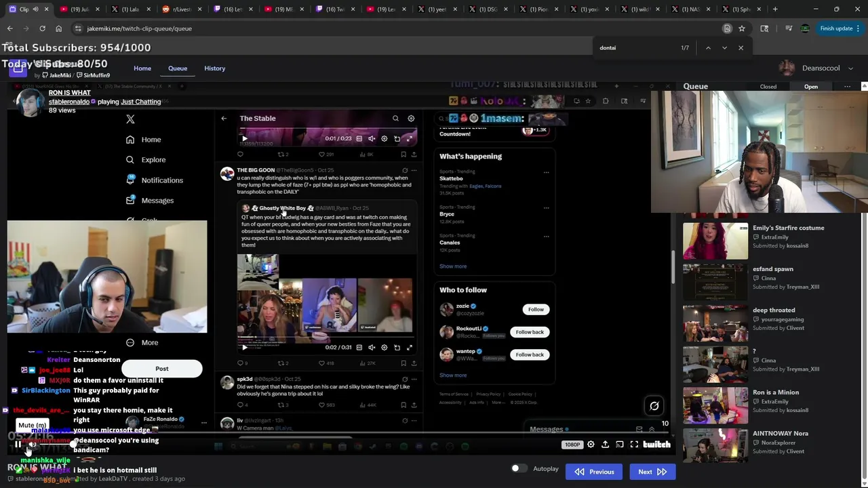Click the white Post button in the video
Screen dimensions: 868x488
pyautogui.click(x=161, y=369)
